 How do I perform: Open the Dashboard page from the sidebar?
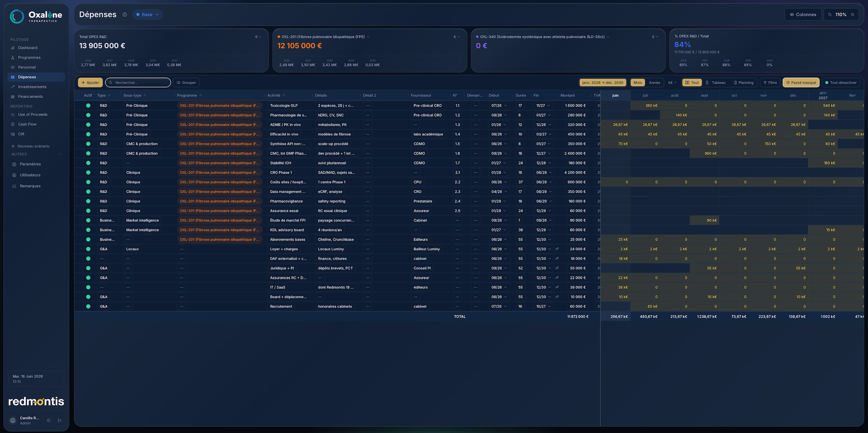click(28, 48)
